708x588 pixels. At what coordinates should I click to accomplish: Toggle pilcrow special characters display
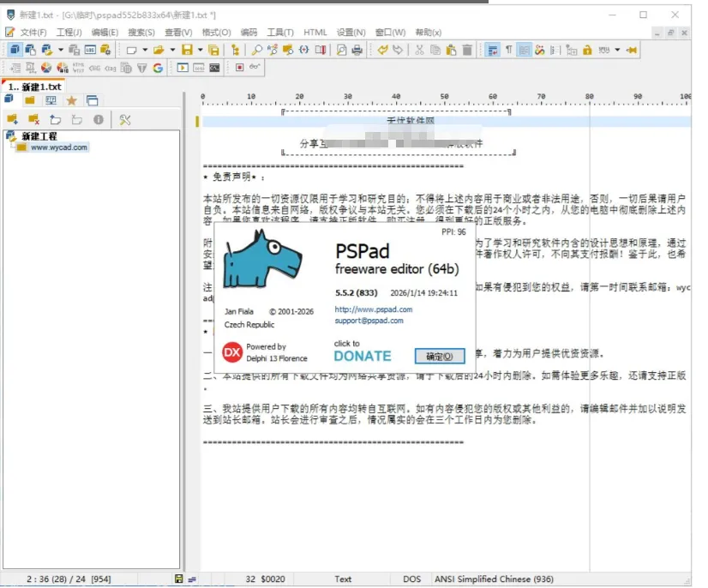[508, 50]
